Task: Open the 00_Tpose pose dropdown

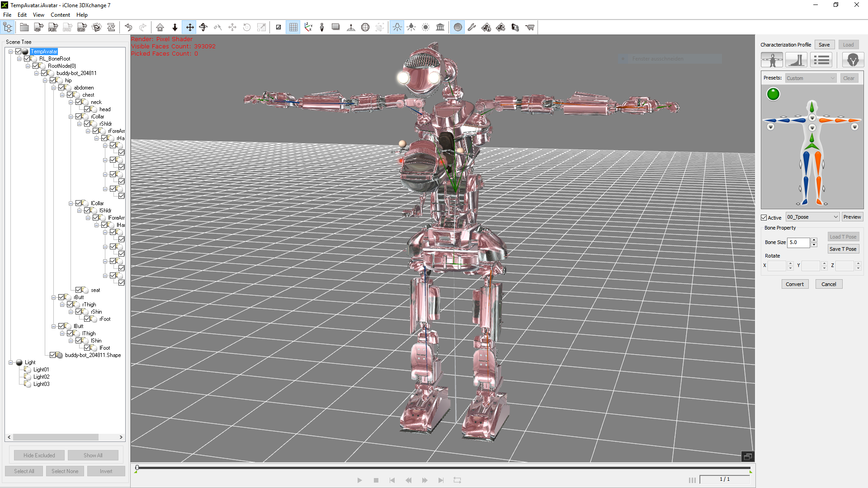Action: tap(812, 217)
